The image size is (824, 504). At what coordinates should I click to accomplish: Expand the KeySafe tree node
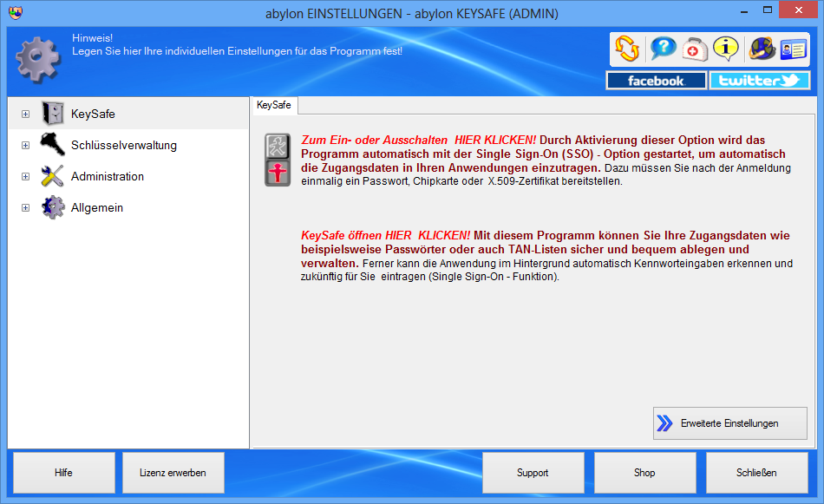coord(25,114)
